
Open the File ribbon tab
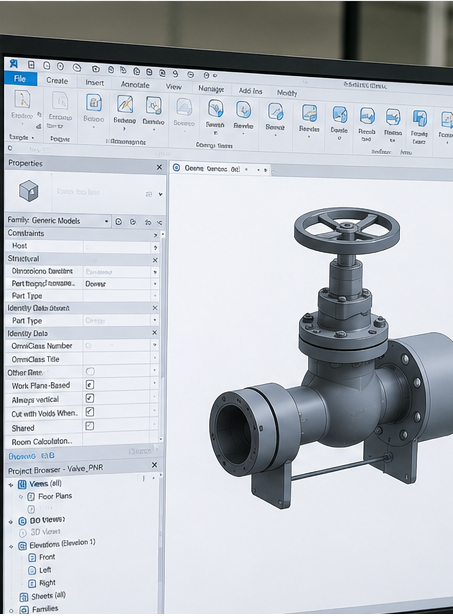tap(20, 78)
